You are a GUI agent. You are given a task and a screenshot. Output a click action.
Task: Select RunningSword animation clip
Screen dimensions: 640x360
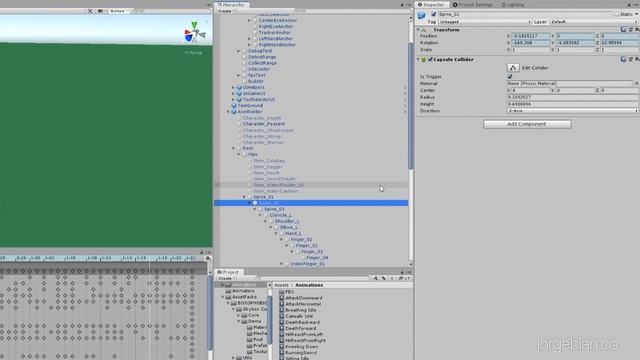301,353
